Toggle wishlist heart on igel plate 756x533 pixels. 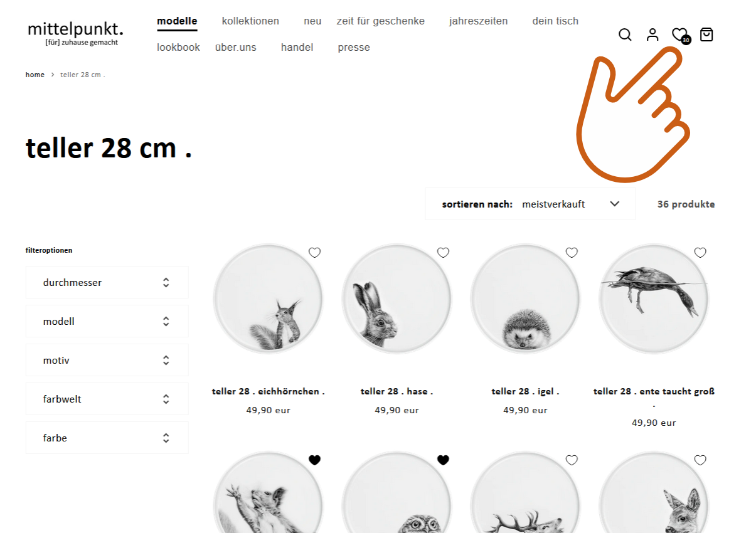(572, 253)
